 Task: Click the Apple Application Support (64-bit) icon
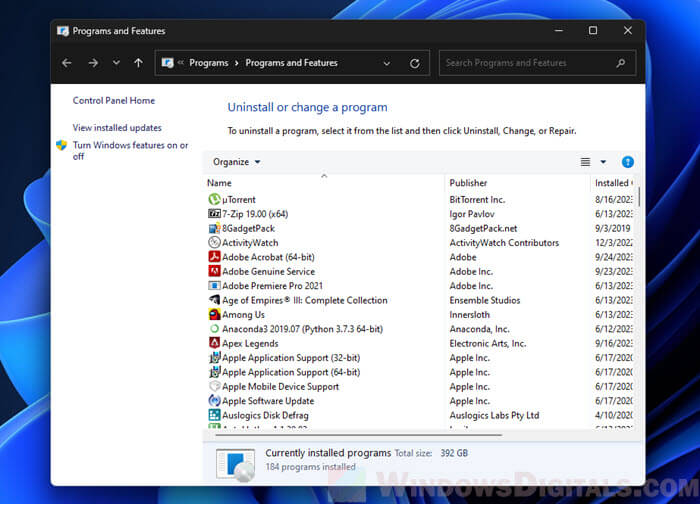(214, 371)
